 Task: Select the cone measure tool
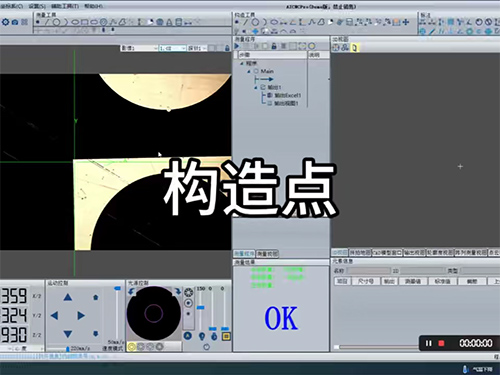[169, 22]
